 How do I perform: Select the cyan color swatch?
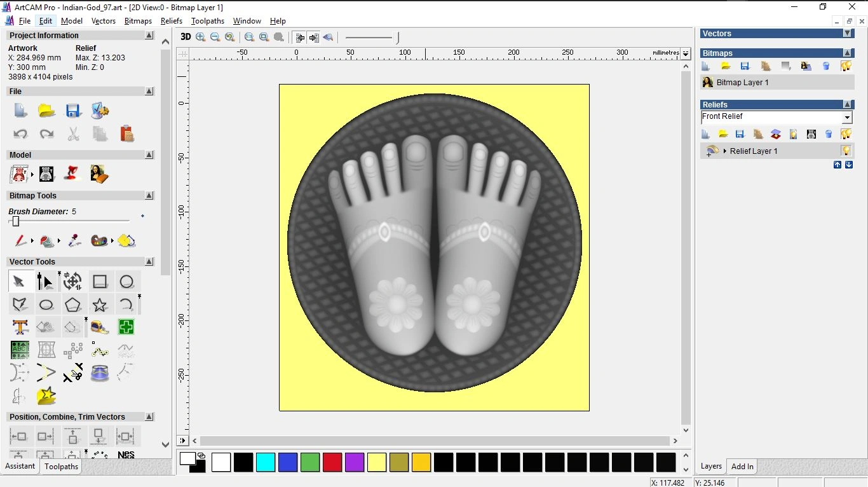coord(265,463)
